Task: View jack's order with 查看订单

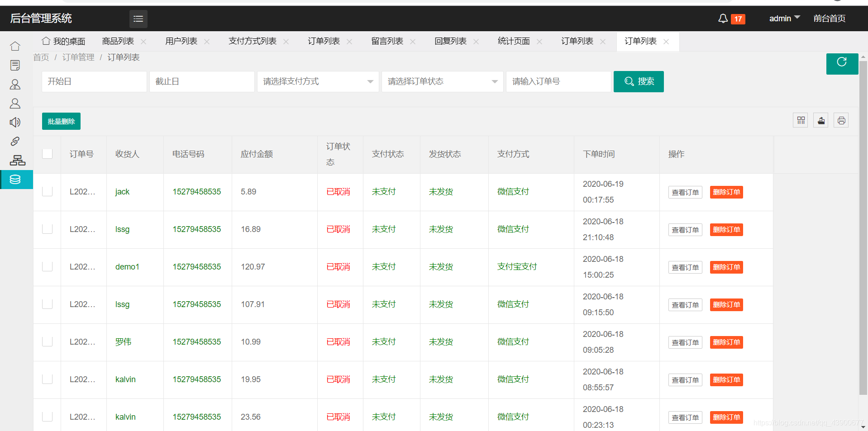Action: 685,192
